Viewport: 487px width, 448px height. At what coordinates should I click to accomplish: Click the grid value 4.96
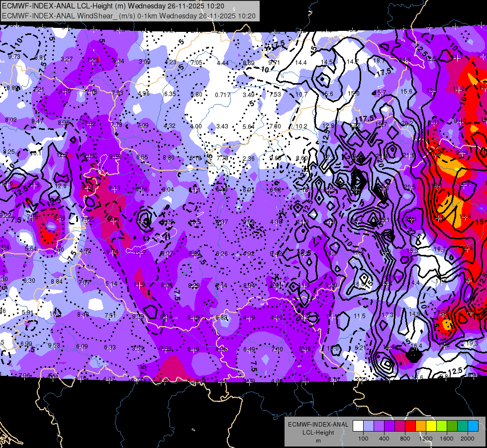pos(143,93)
